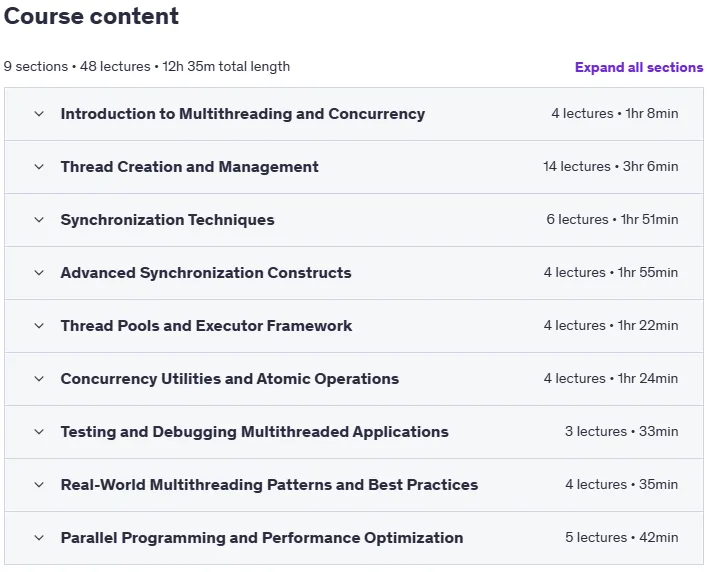Click the 5 lectures 42min label
The width and height of the screenshot is (709, 572).
[622, 537]
